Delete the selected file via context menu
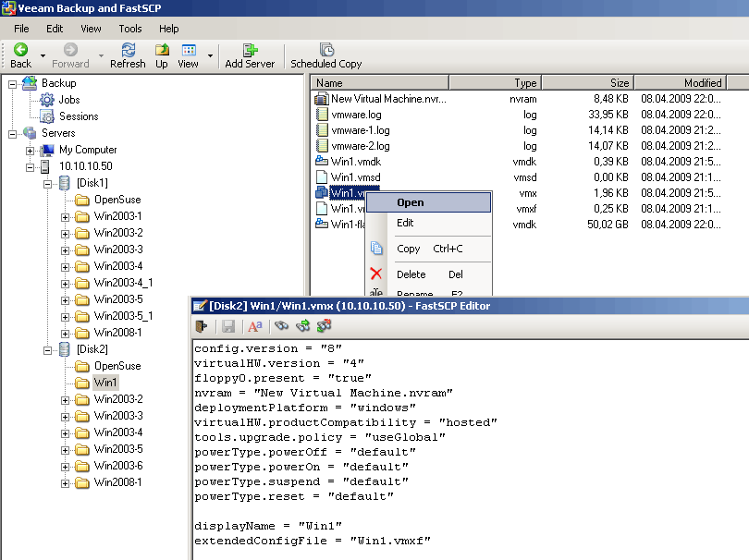Screen dimensions: 749x560 (x=411, y=274)
